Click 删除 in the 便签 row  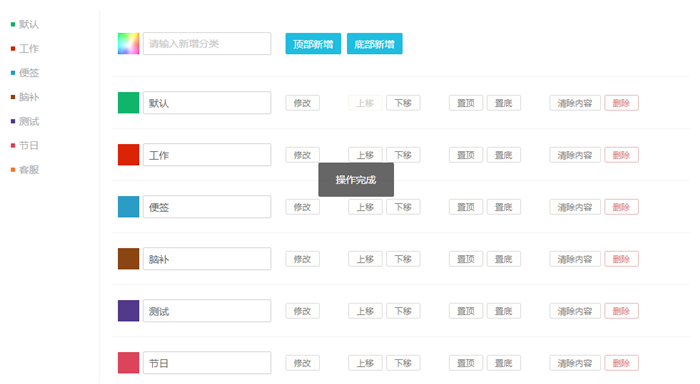[x=621, y=207]
